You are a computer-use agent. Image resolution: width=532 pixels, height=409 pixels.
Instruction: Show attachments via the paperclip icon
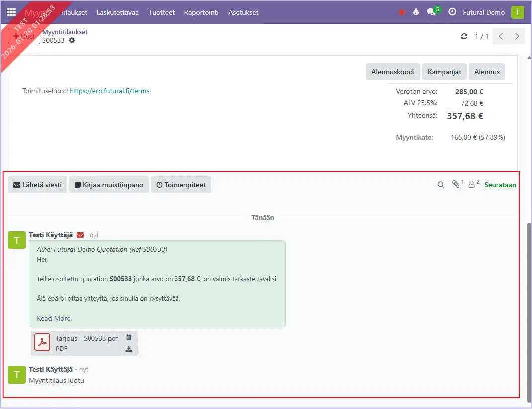pyautogui.click(x=456, y=184)
